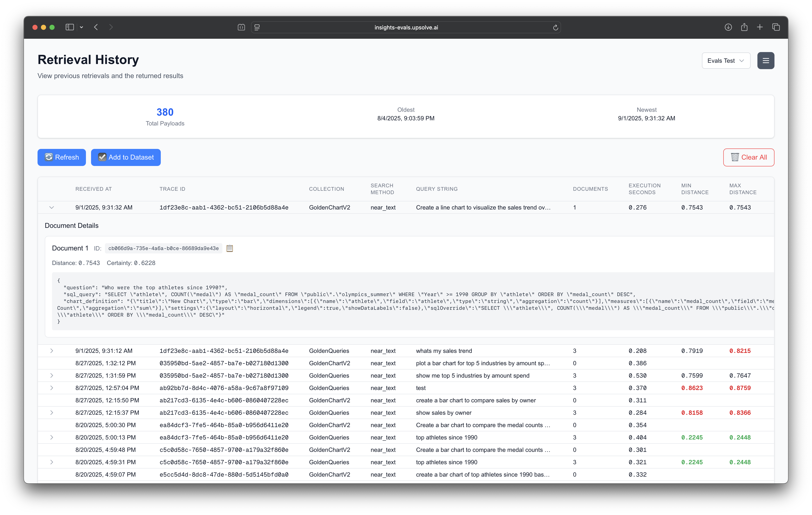Expand the 'whats my sales trend' row
Image resolution: width=812 pixels, height=515 pixels.
[52, 351]
